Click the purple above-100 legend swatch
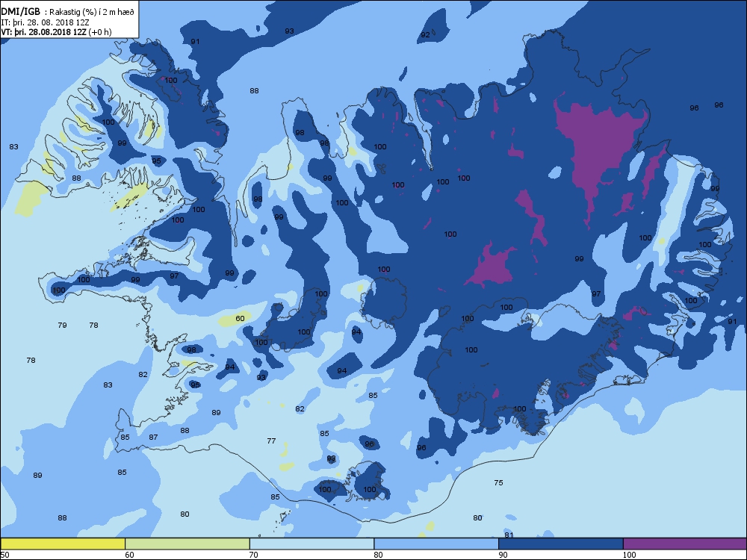 point(685,544)
